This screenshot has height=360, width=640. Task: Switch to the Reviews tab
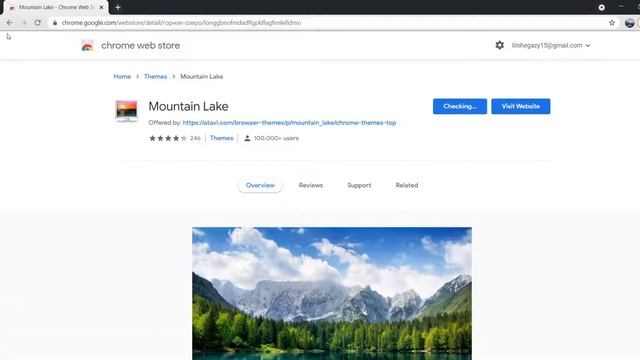pos(311,185)
